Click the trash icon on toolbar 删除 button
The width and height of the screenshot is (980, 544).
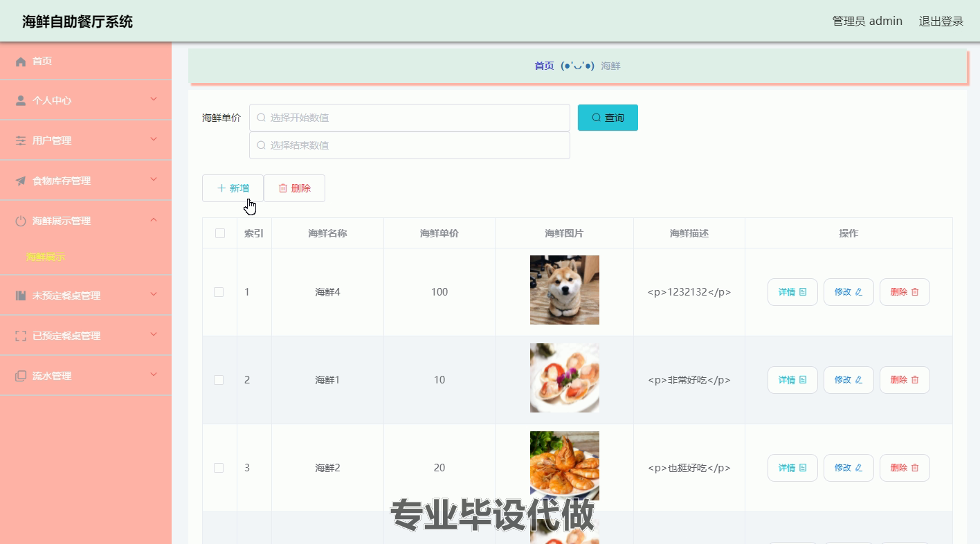(x=282, y=188)
